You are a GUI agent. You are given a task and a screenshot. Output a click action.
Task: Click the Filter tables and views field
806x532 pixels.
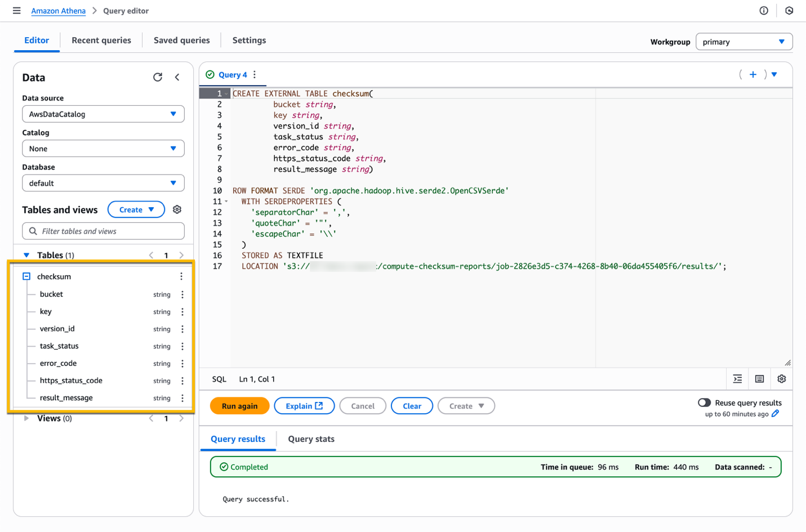click(103, 231)
